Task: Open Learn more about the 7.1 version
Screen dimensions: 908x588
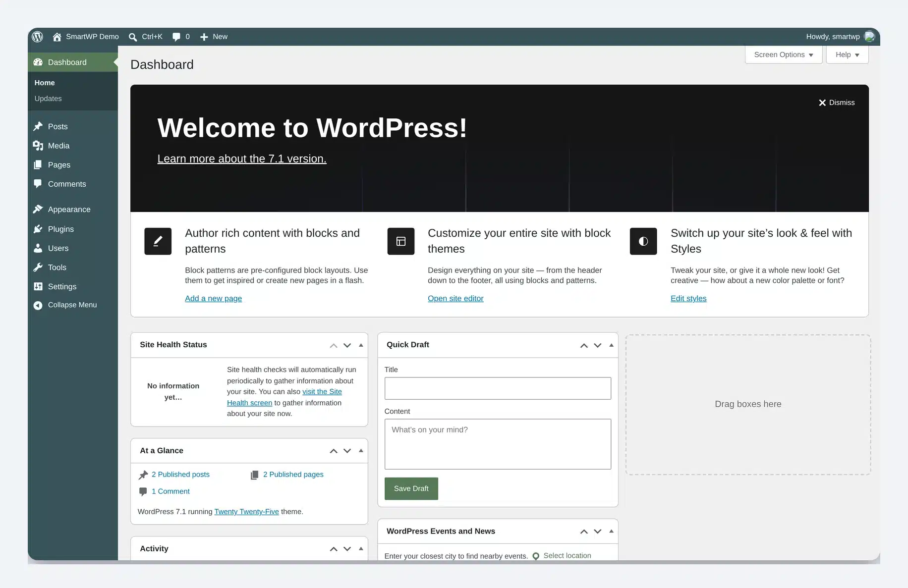Action: click(242, 159)
